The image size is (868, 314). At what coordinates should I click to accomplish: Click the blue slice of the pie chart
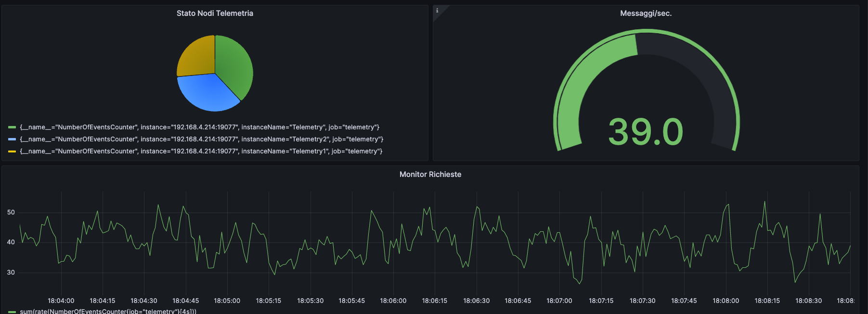coord(206,92)
